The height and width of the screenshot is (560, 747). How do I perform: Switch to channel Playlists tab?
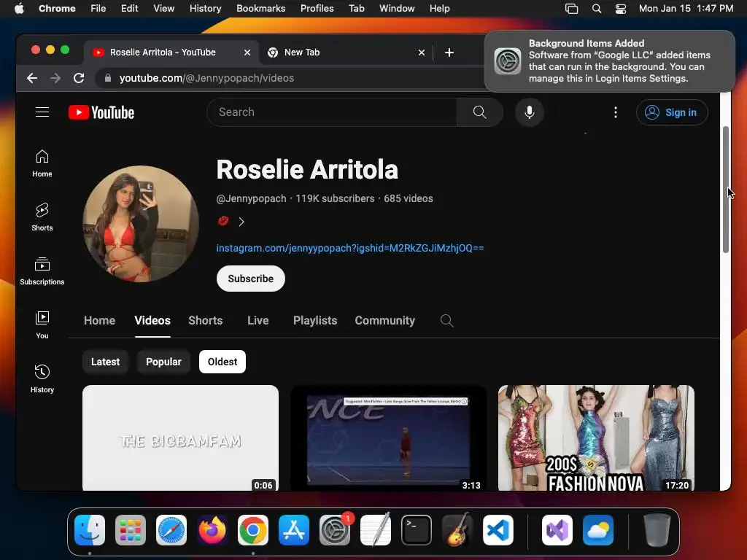click(315, 321)
